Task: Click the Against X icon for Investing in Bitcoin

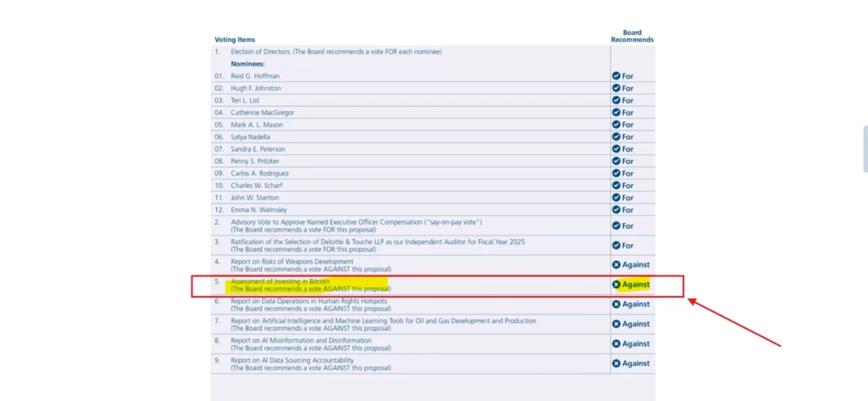Action: [615, 285]
